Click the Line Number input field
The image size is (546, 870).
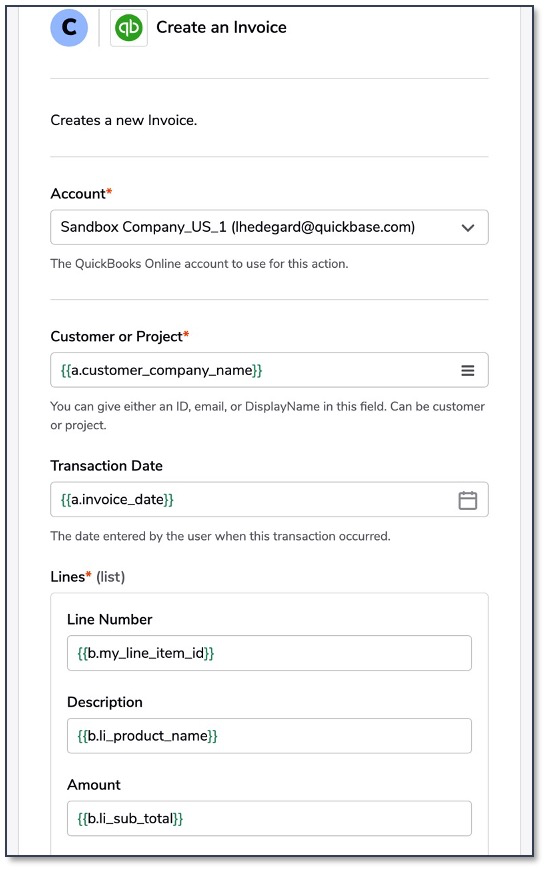pyautogui.click(x=269, y=653)
